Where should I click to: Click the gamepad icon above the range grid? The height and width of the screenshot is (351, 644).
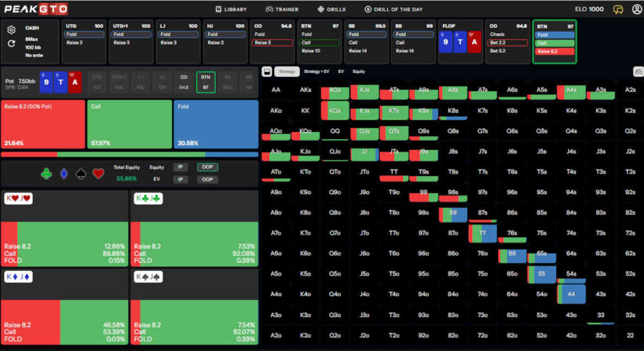(x=637, y=72)
